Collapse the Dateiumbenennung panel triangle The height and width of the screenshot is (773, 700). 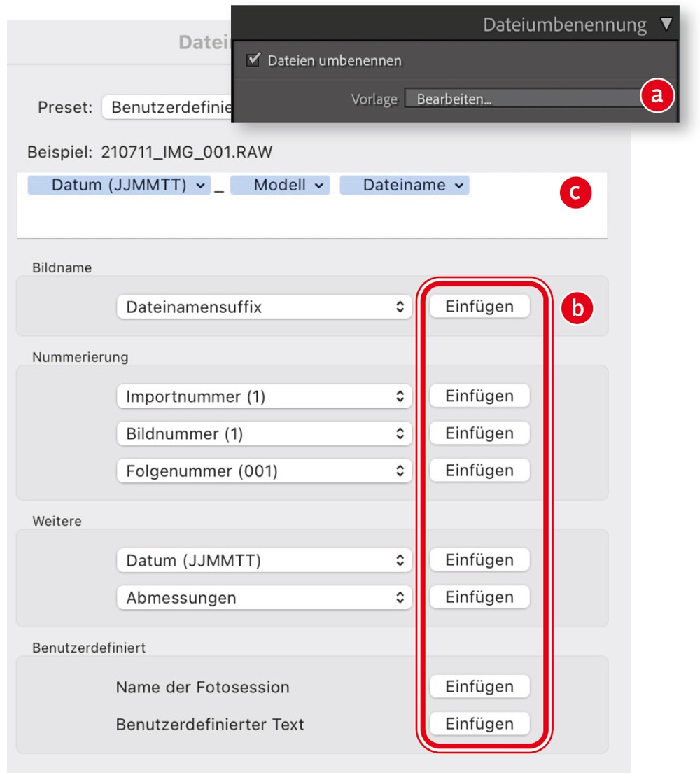click(665, 25)
